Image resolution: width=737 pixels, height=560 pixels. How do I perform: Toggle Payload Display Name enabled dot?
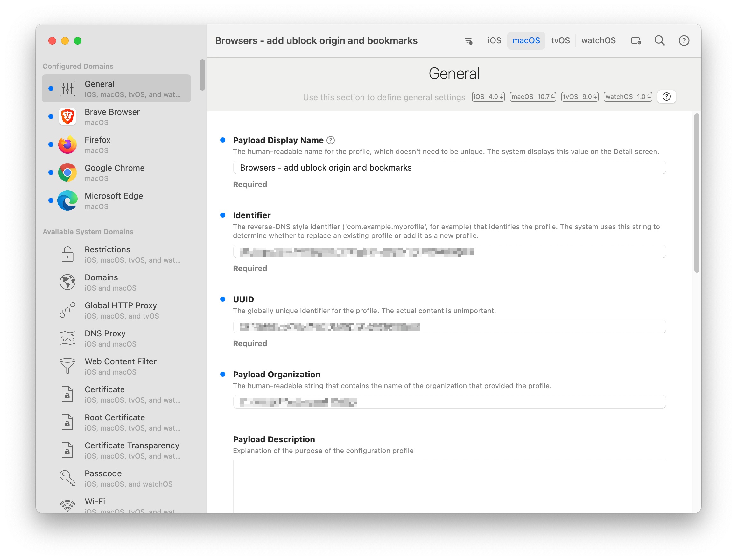click(x=223, y=140)
